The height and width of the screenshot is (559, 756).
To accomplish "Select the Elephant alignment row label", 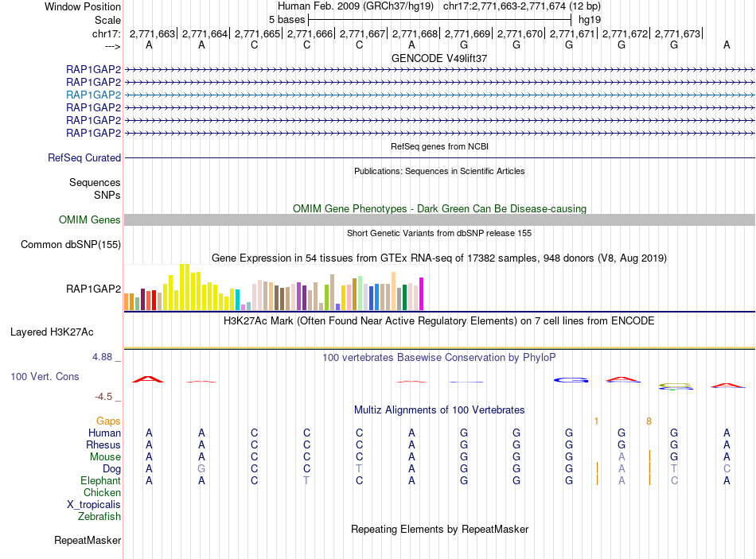I will 101,480.
